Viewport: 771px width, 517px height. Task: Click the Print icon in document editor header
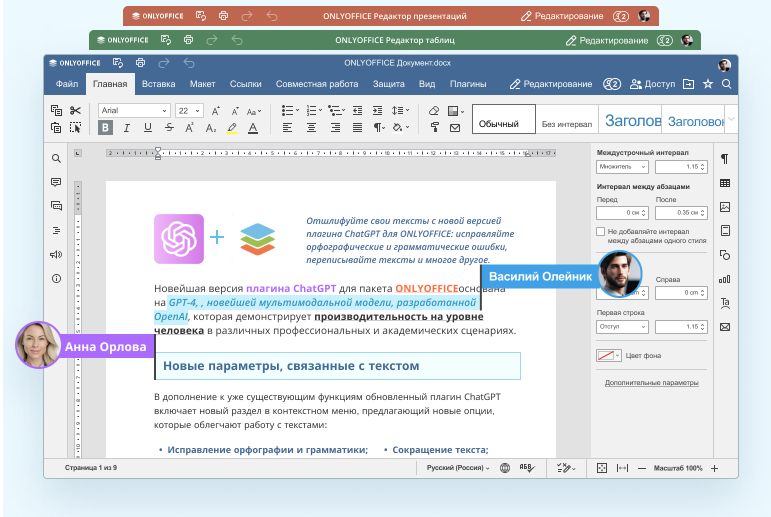pyautogui.click(x=141, y=63)
